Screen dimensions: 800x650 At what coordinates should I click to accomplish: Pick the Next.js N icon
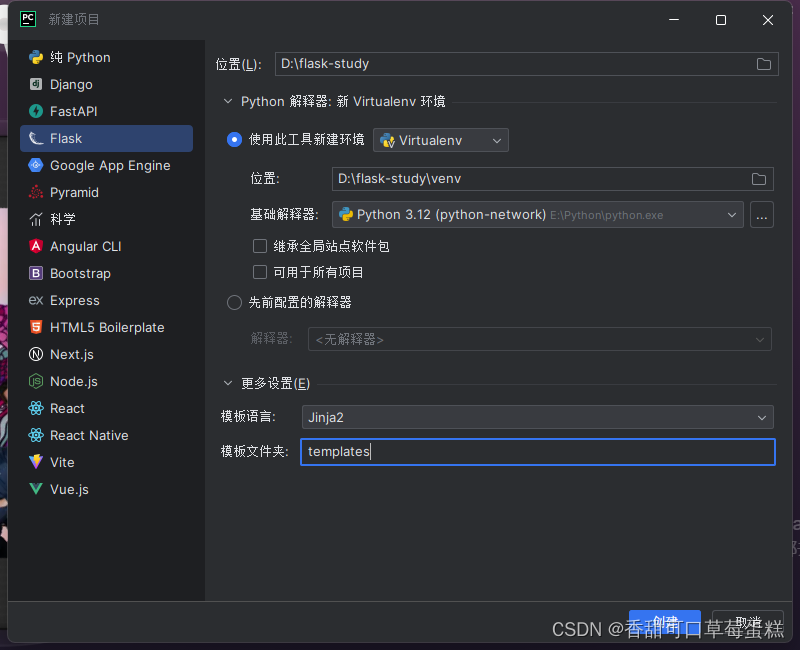(x=36, y=354)
